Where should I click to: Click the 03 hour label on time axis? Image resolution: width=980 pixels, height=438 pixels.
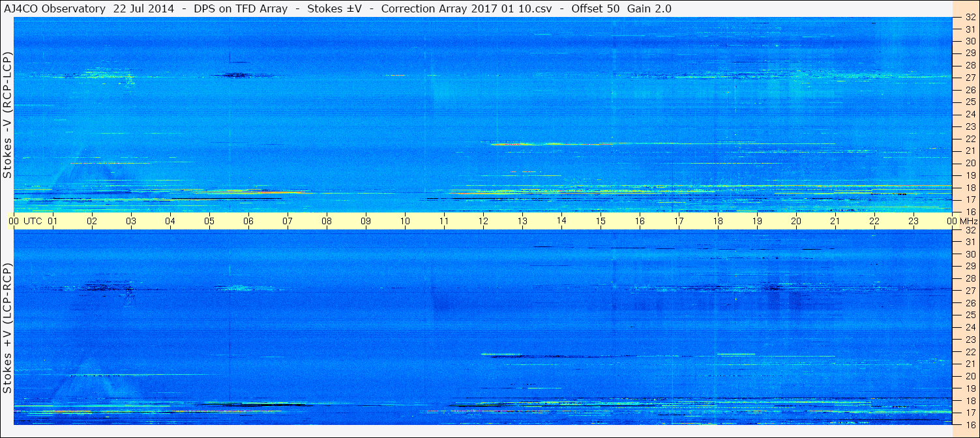130,221
